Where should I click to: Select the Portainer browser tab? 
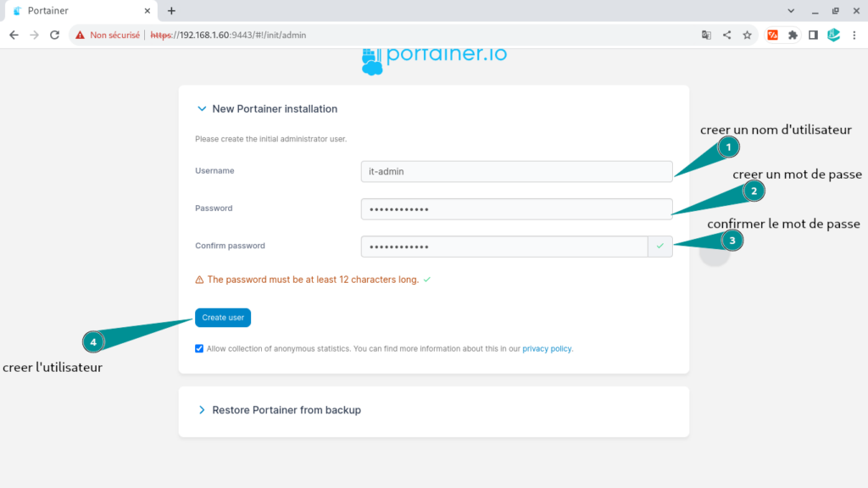[x=81, y=10]
